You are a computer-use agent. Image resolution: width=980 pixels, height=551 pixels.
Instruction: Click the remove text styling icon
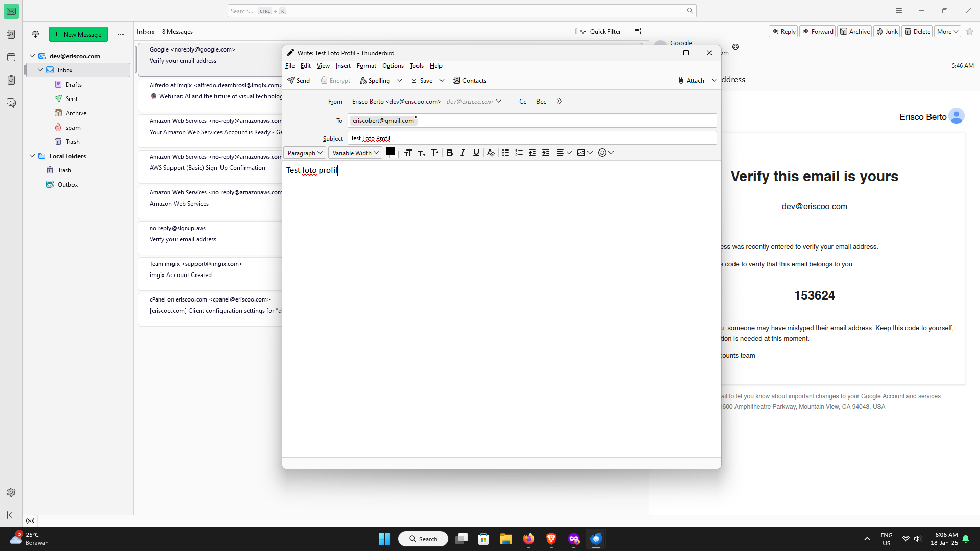tap(491, 153)
